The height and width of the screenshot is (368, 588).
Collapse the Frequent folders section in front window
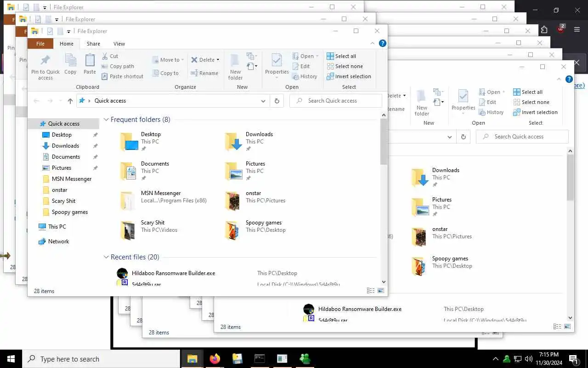click(x=106, y=120)
